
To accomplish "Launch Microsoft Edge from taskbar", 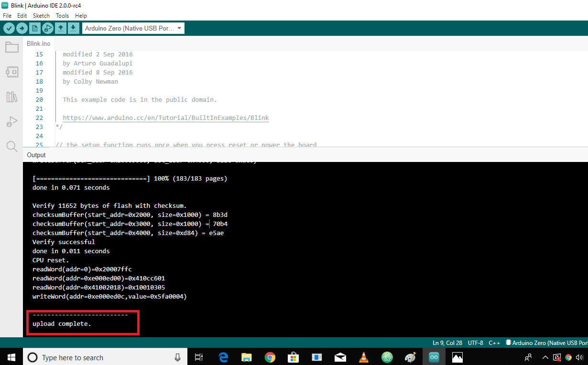I will pos(223,357).
